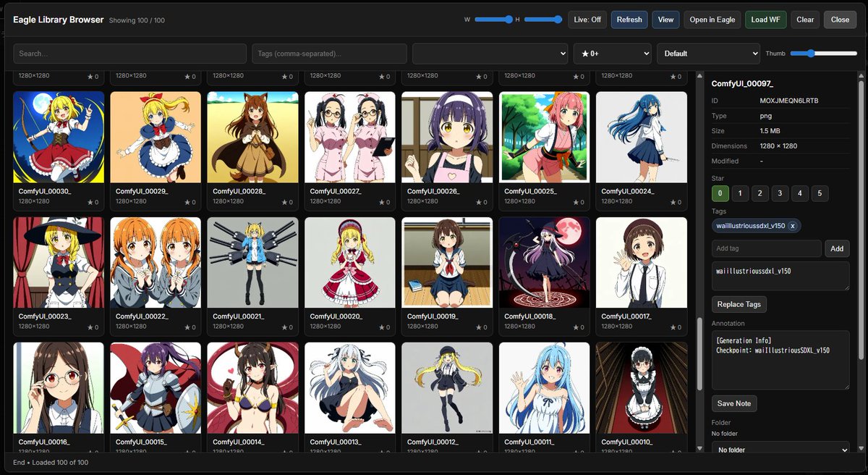Focus the Tags comma-separated filter field
The image size is (868, 475).
tap(330, 54)
